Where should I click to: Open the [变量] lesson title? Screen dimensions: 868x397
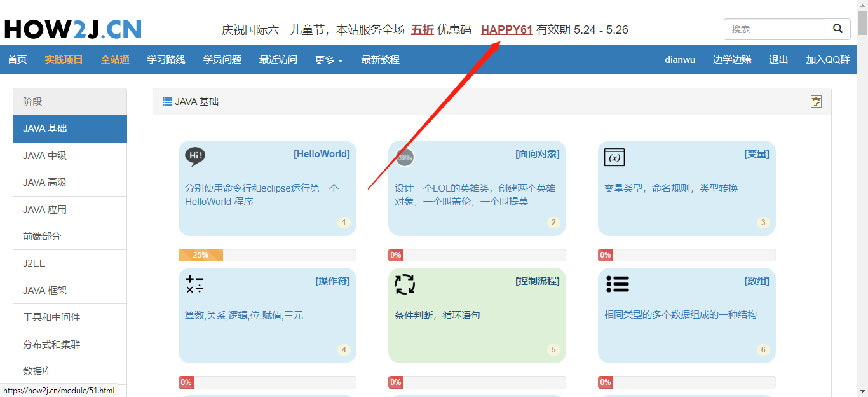pos(757,154)
